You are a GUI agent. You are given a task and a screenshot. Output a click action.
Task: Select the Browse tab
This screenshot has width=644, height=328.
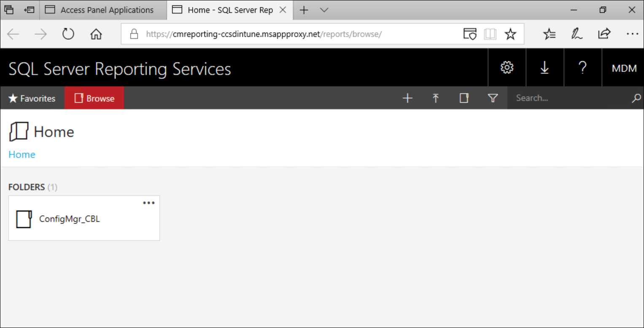pos(94,98)
